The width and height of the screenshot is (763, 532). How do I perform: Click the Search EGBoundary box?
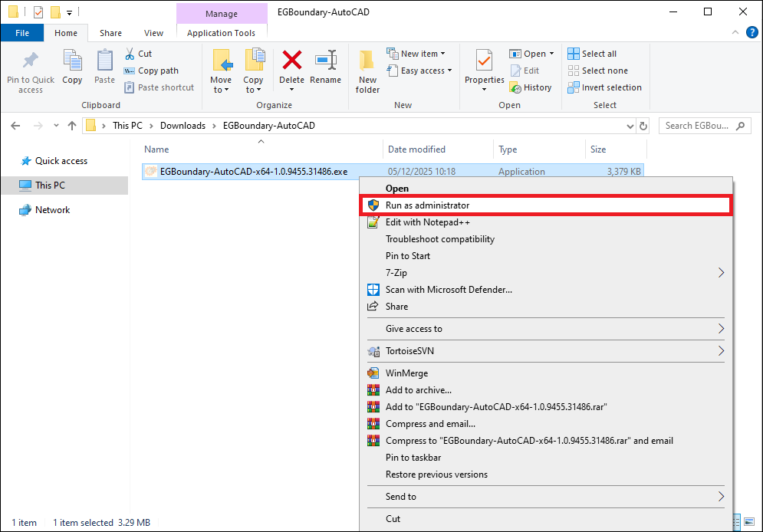tap(705, 126)
